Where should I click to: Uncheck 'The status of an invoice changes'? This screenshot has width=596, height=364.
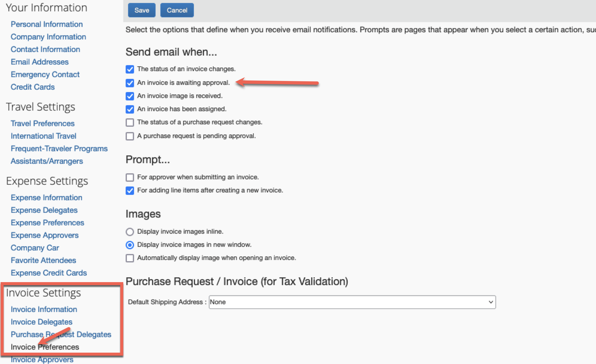pyautogui.click(x=130, y=69)
